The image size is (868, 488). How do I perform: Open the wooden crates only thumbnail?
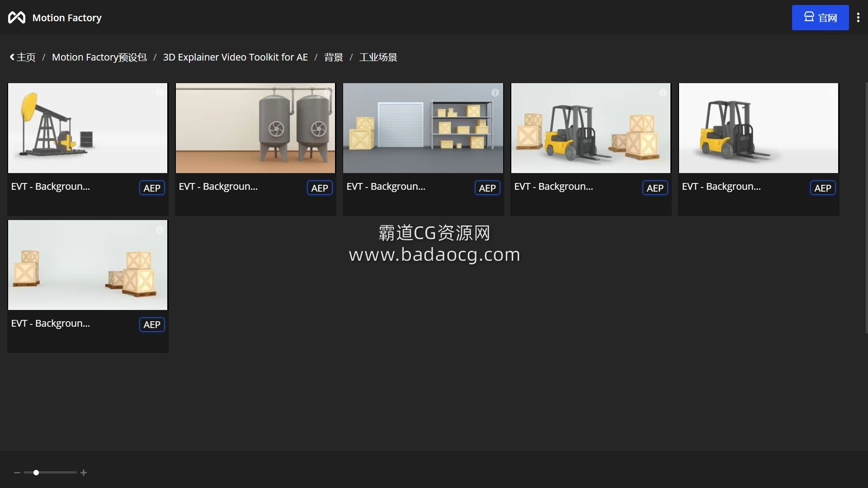pos(88,265)
